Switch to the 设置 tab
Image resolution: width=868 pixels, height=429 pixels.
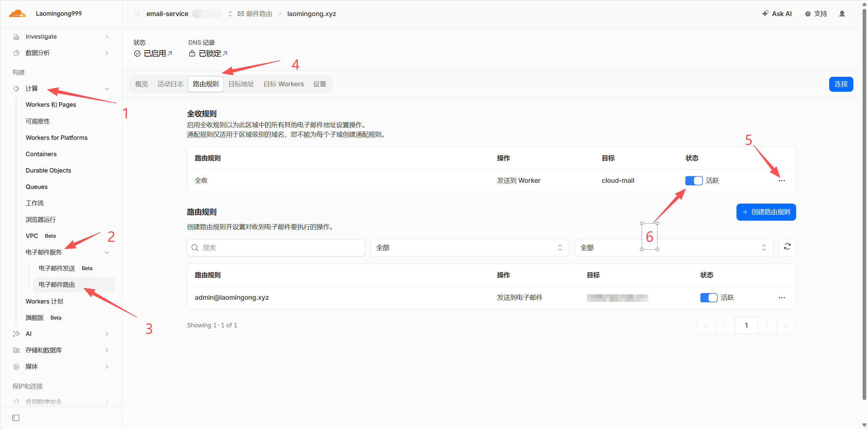point(320,84)
